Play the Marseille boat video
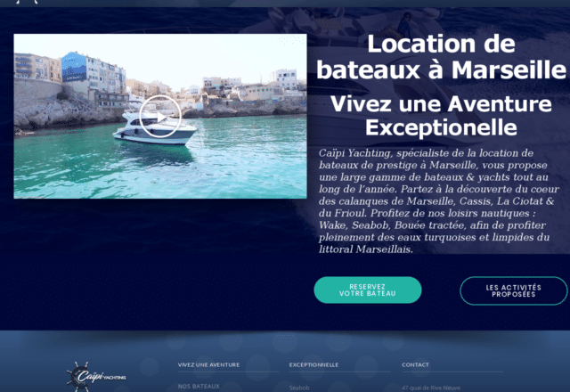 (160, 117)
